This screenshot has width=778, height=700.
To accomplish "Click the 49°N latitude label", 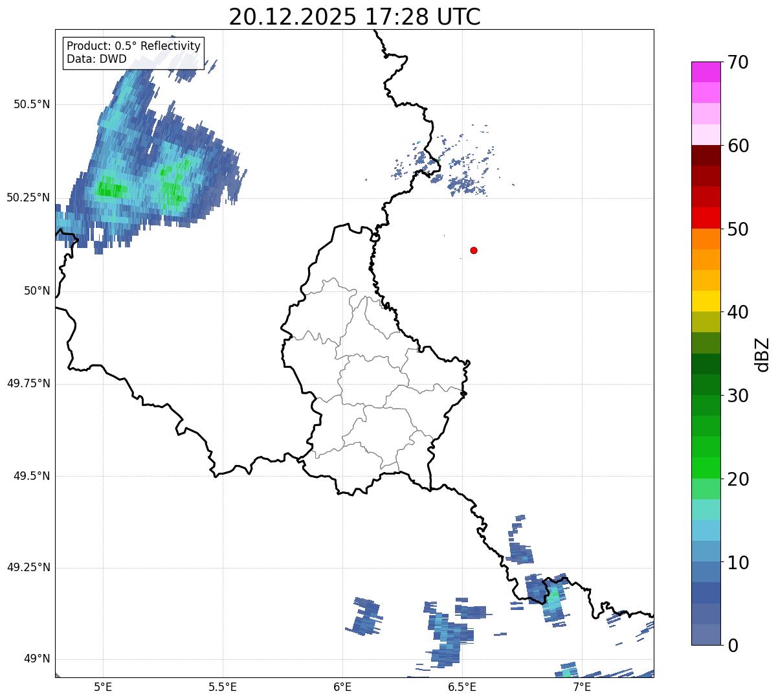I will click(37, 659).
